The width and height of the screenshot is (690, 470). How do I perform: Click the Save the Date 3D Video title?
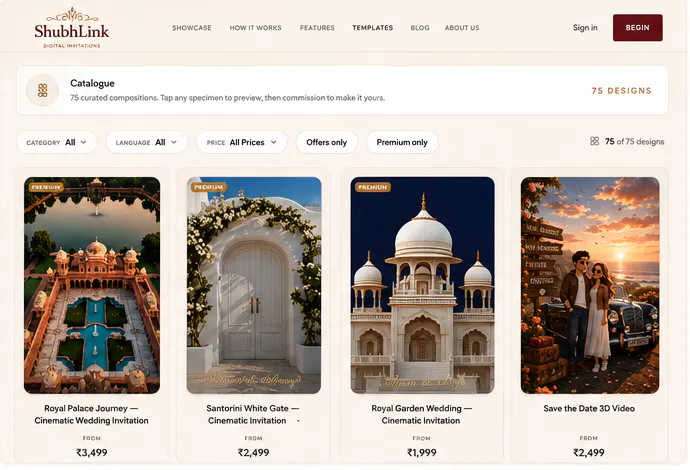coord(589,408)
